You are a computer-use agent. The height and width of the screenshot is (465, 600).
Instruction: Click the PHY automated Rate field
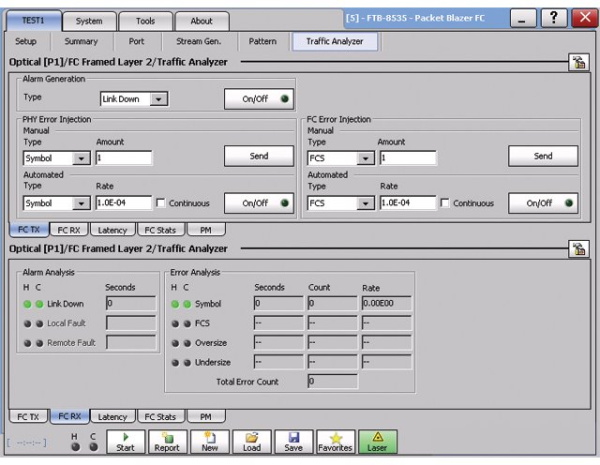point(123,203)
